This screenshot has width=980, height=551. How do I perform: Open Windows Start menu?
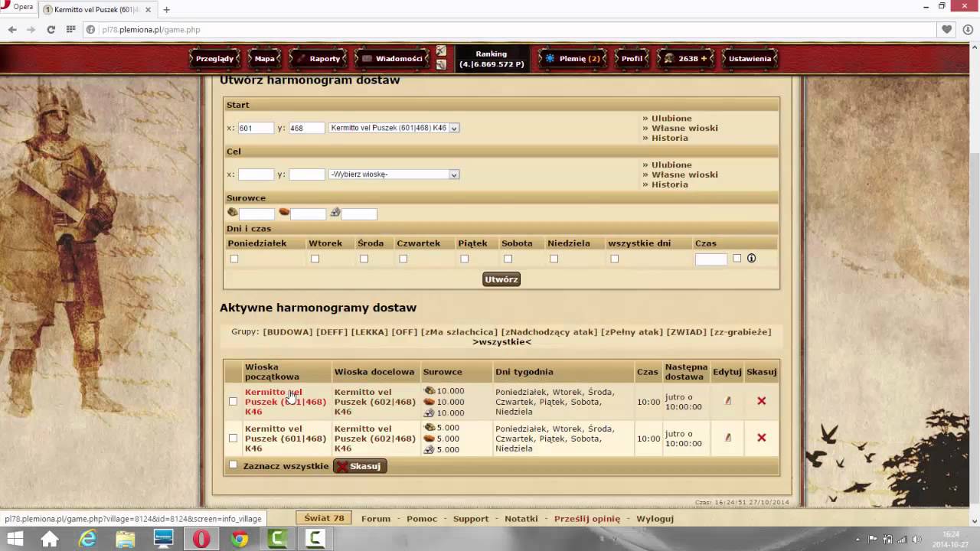(x=15, y=539)
